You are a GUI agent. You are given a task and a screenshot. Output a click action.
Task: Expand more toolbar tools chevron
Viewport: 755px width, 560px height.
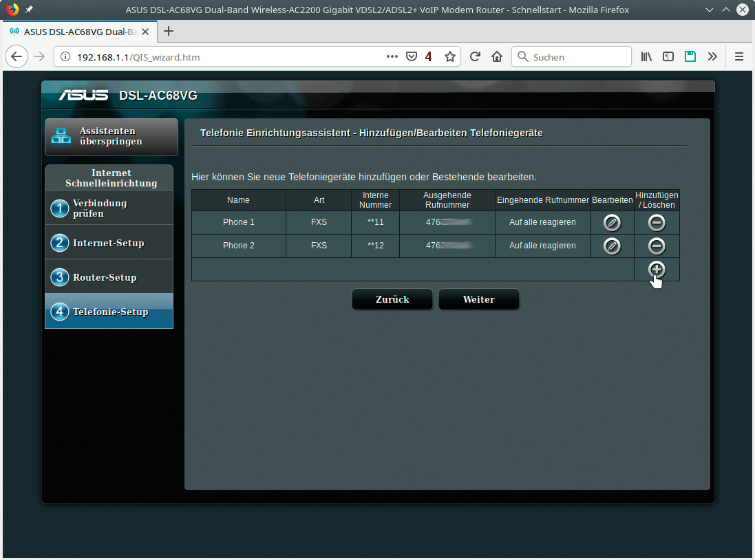click(712, 57)
